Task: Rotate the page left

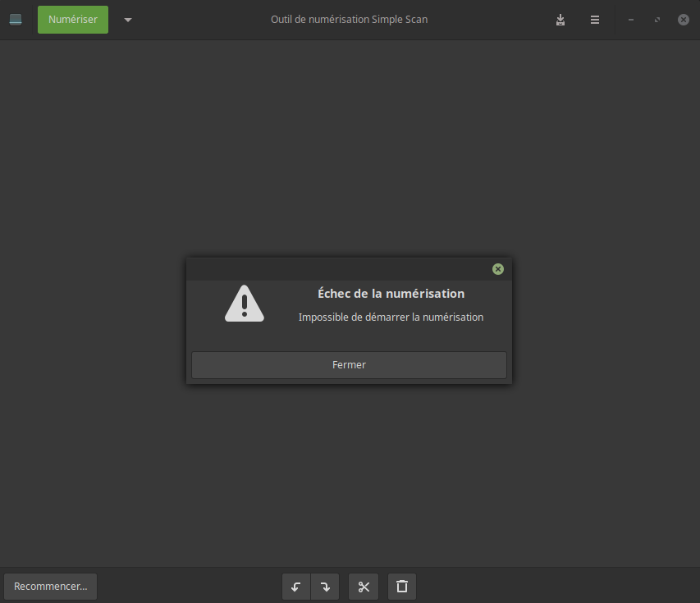Action: 296,587
